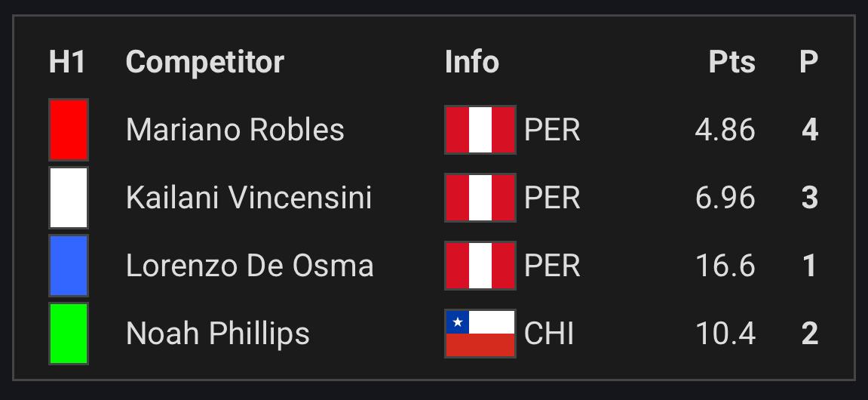Open competitor Kailani Vincensini
This screenshot has width=868, height=400.
tap(249, 198)
